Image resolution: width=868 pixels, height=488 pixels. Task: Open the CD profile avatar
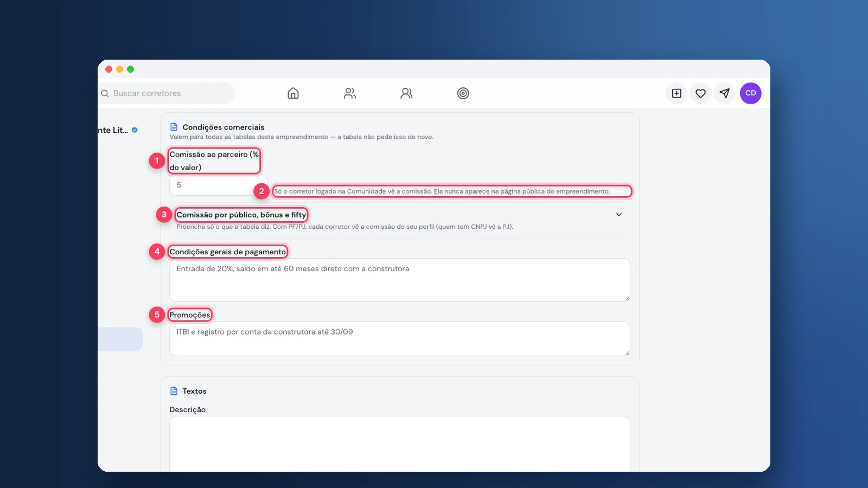(751, 93)
